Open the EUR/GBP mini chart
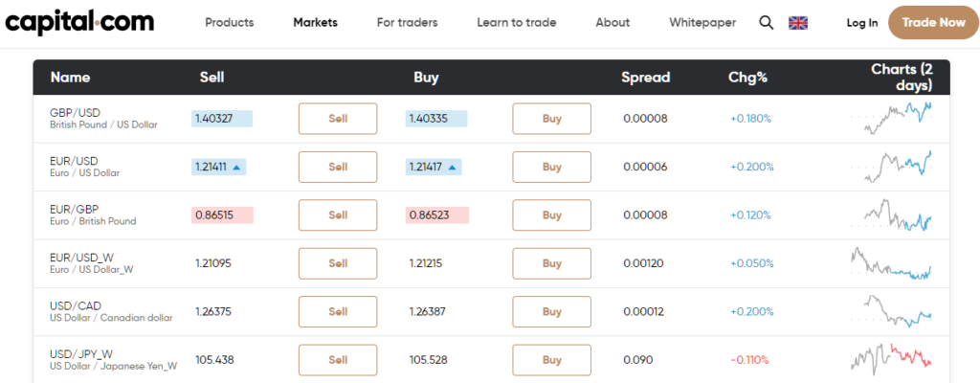The width and height of the screenshot is (980, 383). [892, 214]
